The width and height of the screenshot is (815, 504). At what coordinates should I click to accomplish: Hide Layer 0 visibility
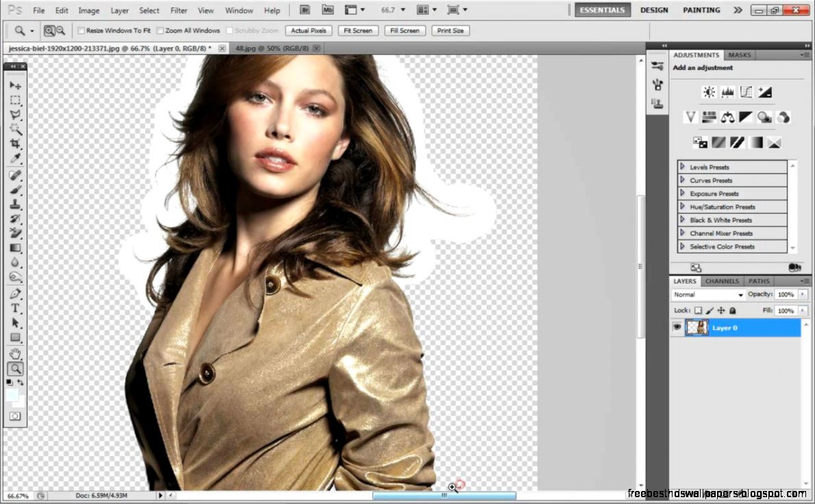pyautogui.click(x=677, y=327)
